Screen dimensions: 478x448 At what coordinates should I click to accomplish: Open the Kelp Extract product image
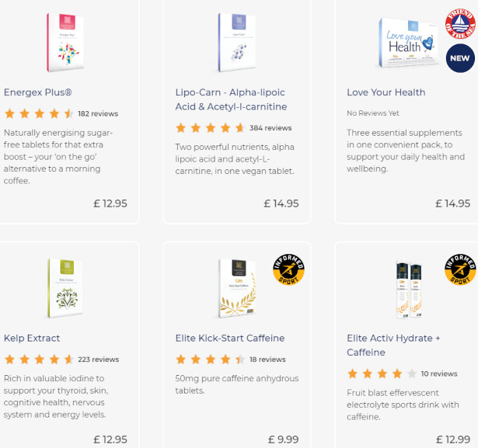(65, 288)
